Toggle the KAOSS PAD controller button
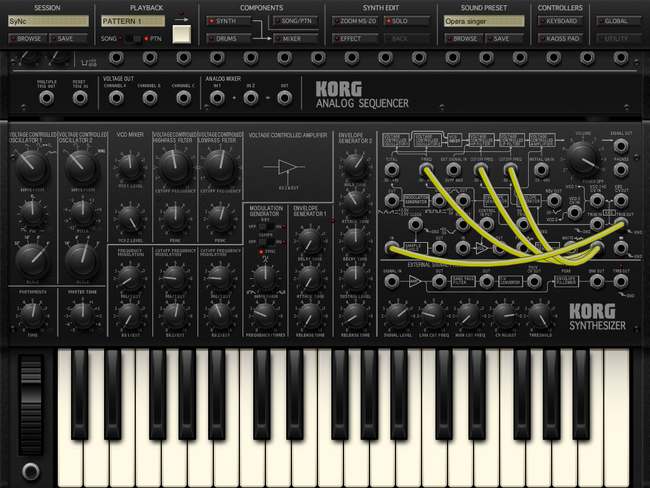 pyautogui.click(x=560, y=39)
